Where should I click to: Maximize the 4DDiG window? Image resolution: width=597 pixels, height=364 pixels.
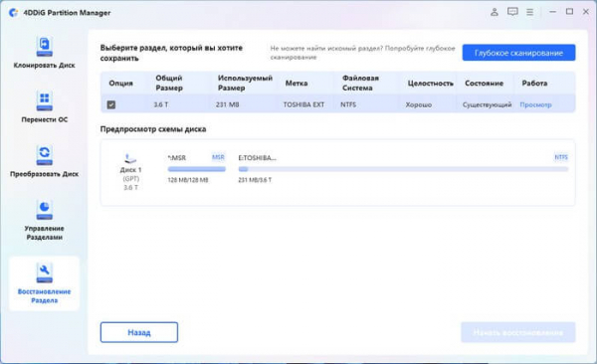[x=569, y=12]
